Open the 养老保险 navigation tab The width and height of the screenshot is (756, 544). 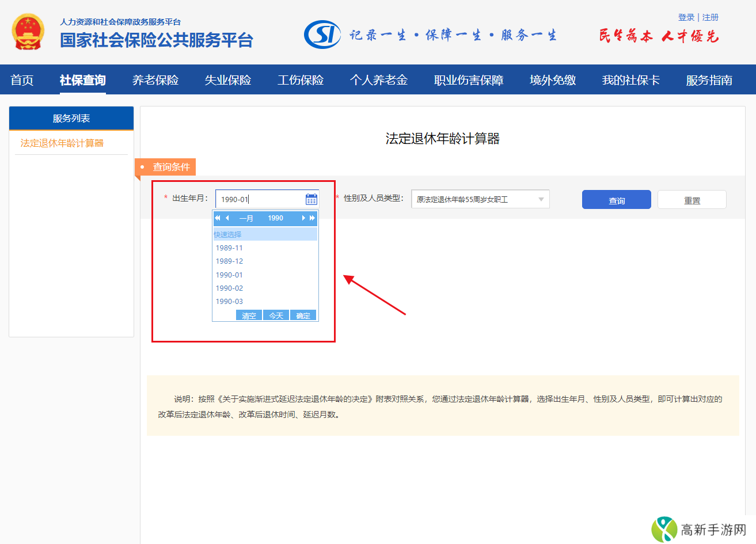155,80
